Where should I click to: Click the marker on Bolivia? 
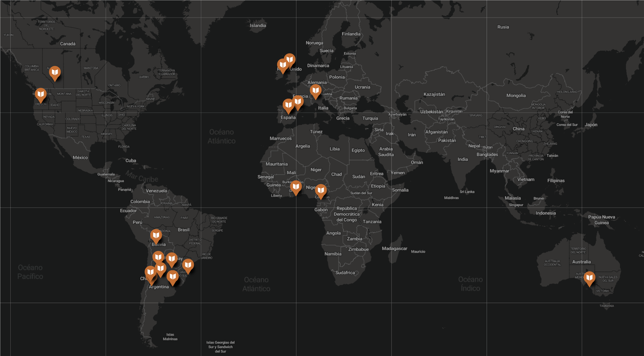[156, 236]
